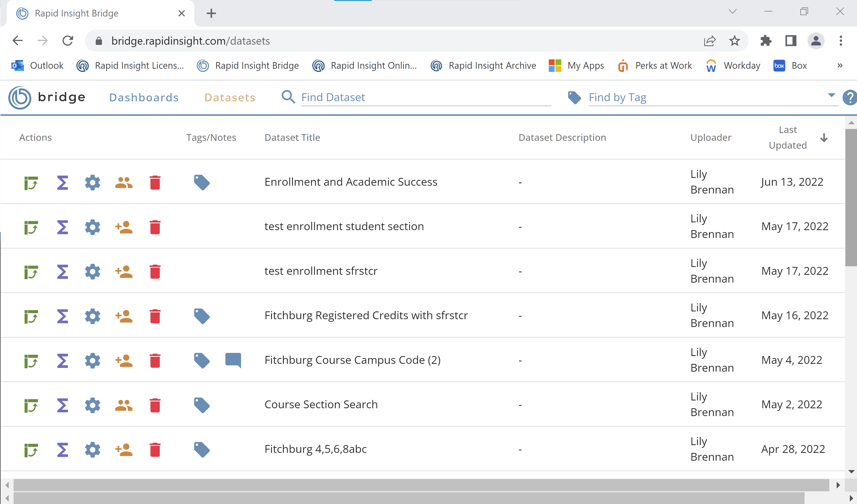
Task: Click the browser extensions puzzle icon
Action: (x=766, y=40)
